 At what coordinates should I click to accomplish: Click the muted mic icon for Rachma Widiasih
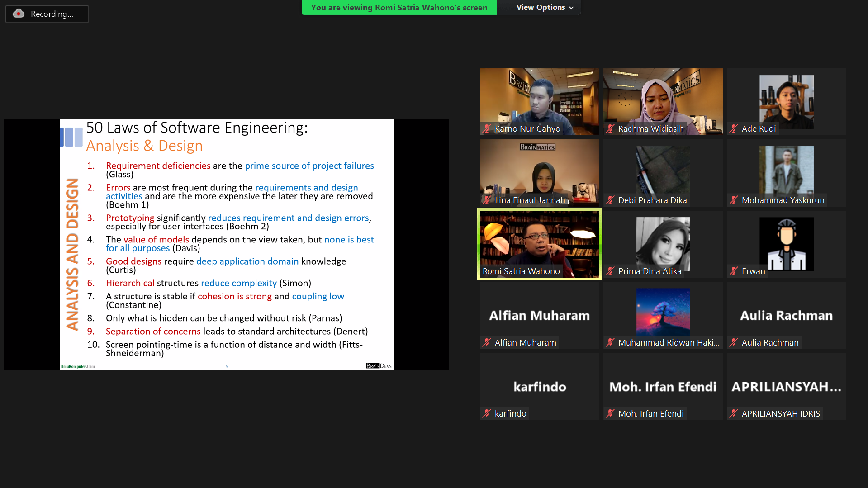click(610, 129)
